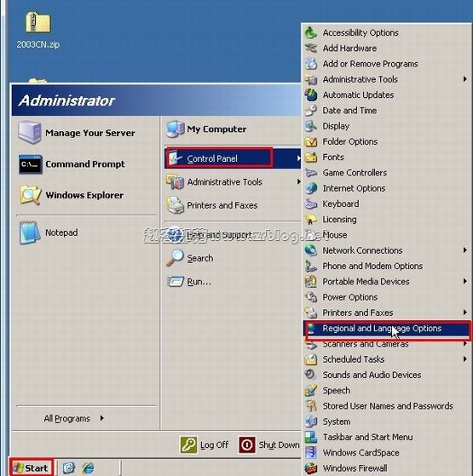The height and width of the screenshot is (476, 473).
Task: Expand All Programs arrow
Action: tap(101, 418)
